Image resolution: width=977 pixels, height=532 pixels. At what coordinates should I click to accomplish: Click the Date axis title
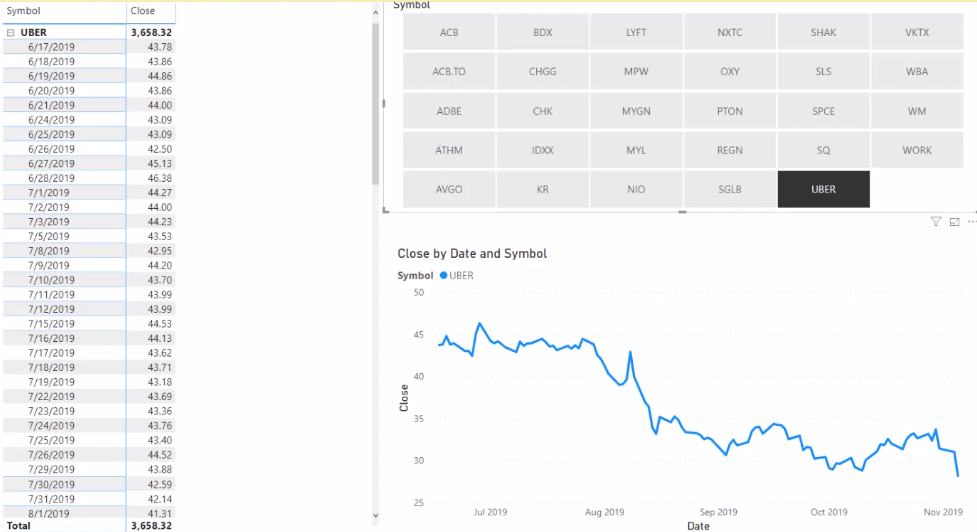[x=698, y=526]
